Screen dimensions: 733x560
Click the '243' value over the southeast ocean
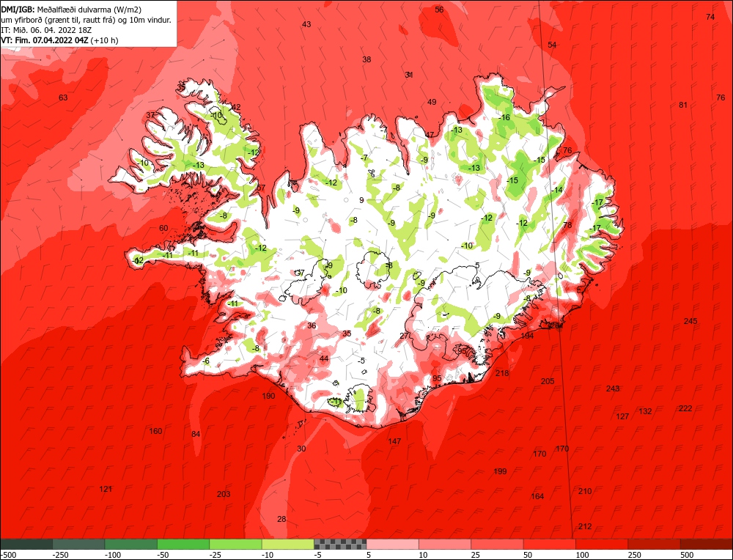[613, 388]
